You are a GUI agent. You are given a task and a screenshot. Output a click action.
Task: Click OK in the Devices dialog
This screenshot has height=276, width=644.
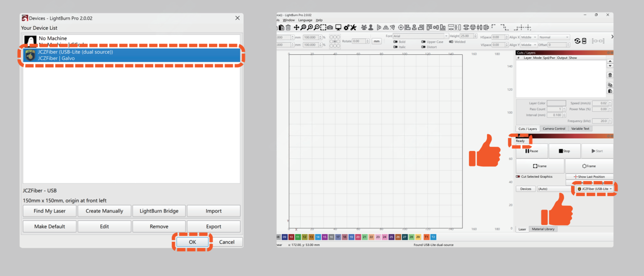192,242
